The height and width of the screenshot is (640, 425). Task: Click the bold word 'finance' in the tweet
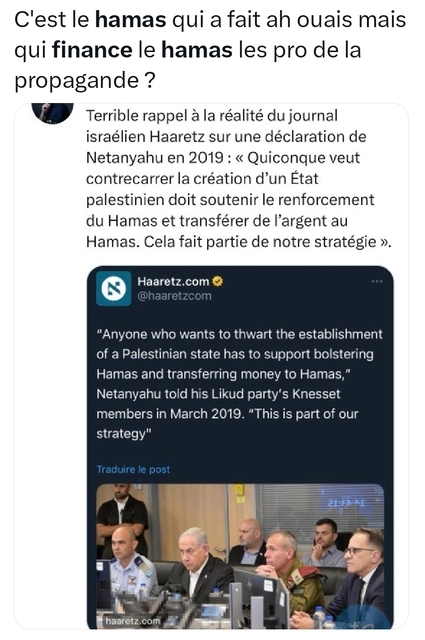click(x=92, y=50)
